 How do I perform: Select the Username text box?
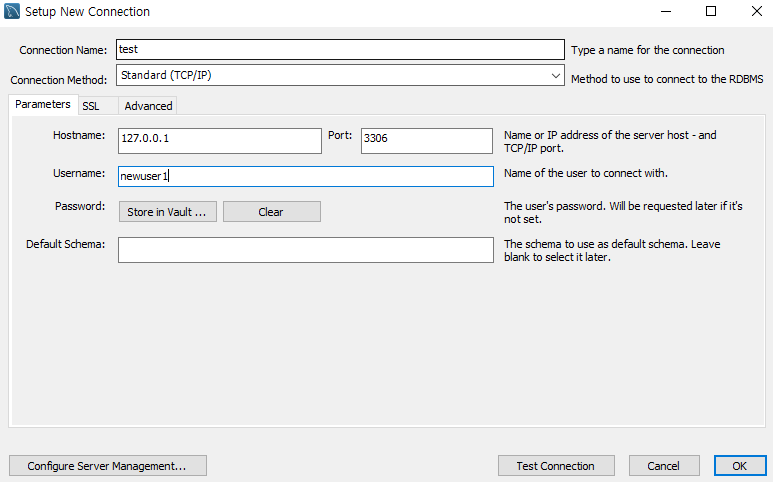pyautogui.click(x=306, y=176)
